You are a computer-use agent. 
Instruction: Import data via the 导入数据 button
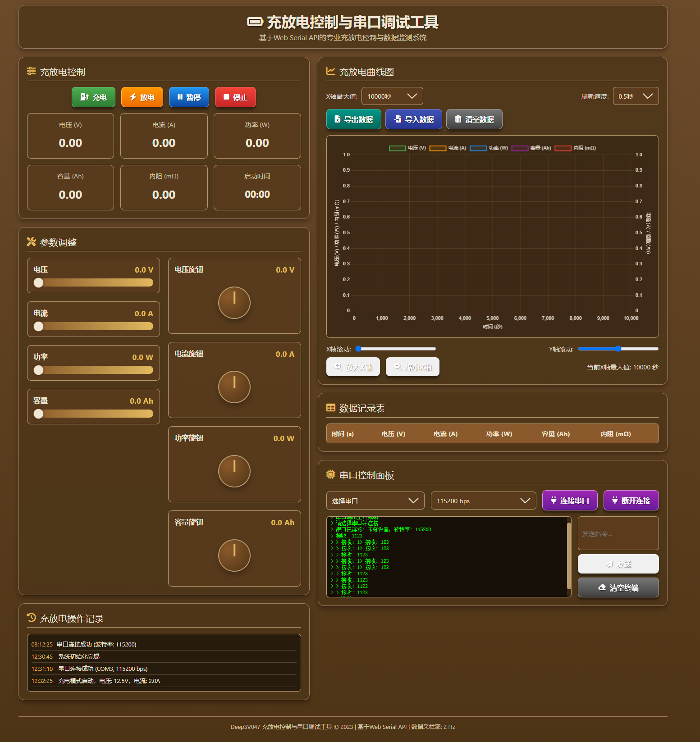pyautogui.click(x=414, y=119)
